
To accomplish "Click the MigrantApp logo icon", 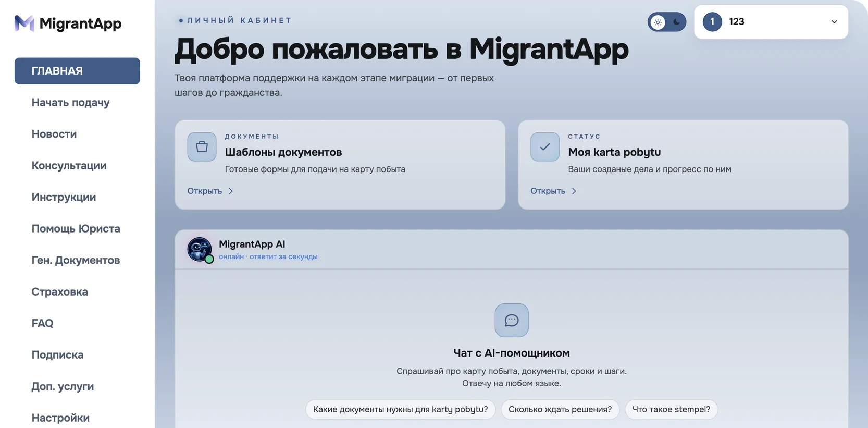I will [x=24, y=23].
